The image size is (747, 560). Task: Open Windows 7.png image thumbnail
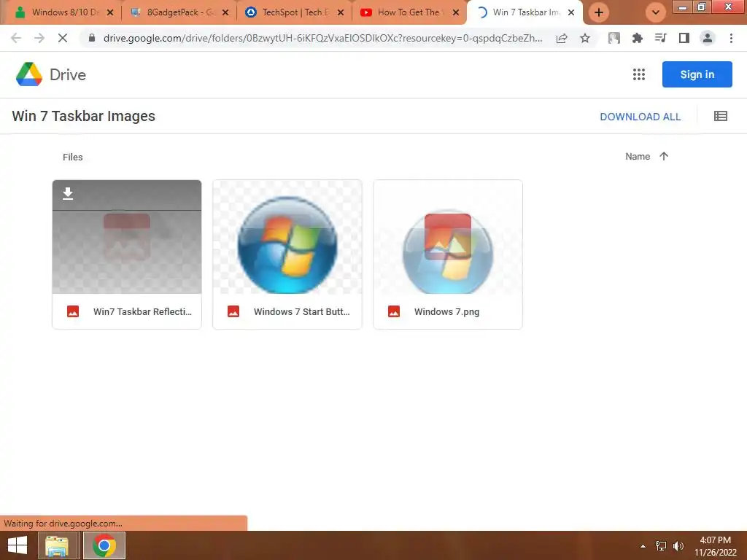448,237
